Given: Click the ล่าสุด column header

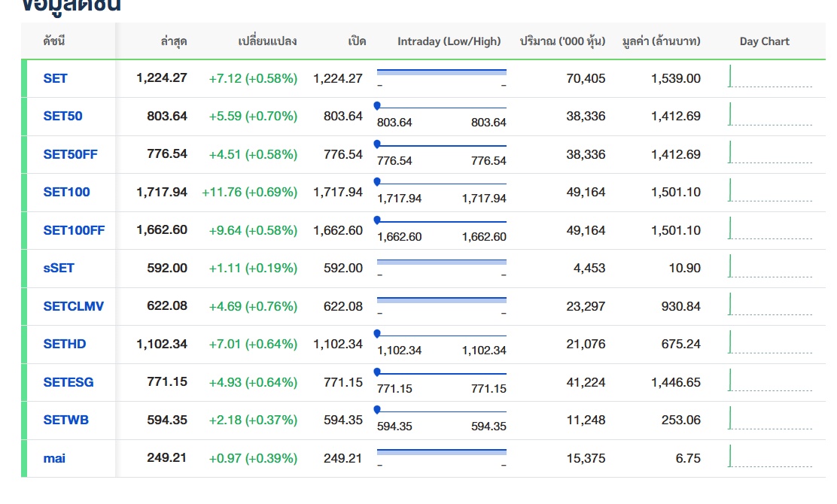Looking at the screenshot, I should (x=173, y=41).
